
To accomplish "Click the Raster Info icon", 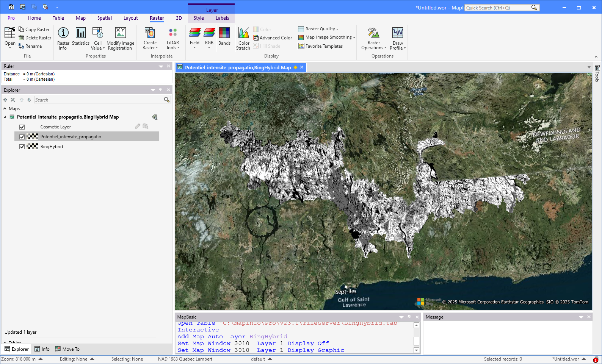I will coord(63,33).
